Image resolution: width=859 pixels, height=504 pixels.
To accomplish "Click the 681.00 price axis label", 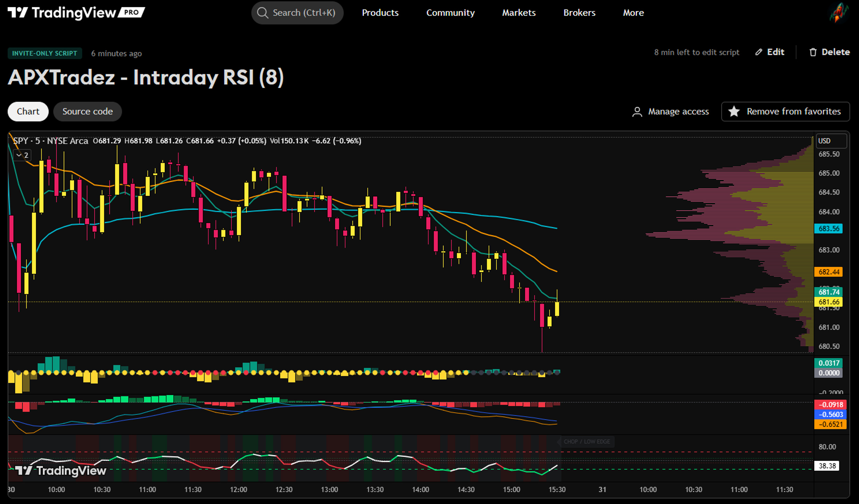I will coord(829,327).
